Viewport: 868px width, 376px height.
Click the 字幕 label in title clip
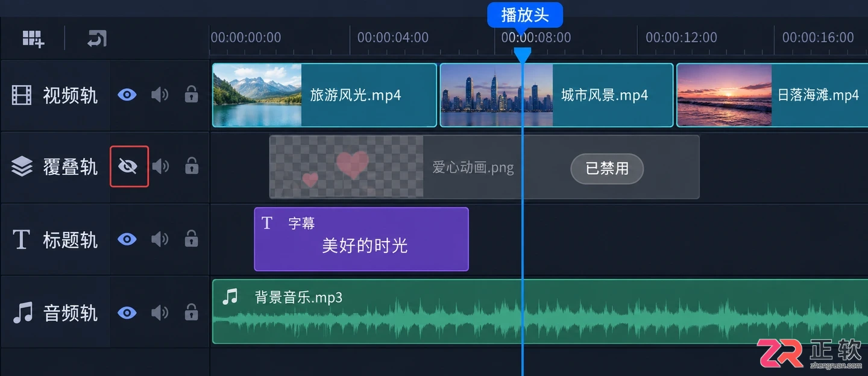point(301,224)
